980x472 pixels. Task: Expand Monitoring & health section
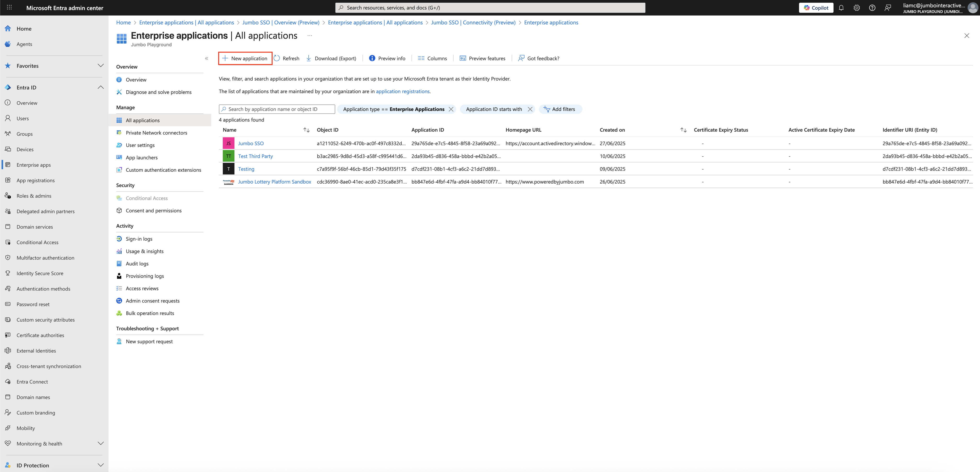point(100,444)
